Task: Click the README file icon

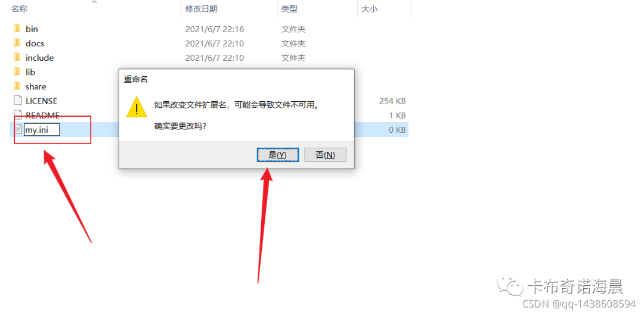Action: click(x=17, y=115)
